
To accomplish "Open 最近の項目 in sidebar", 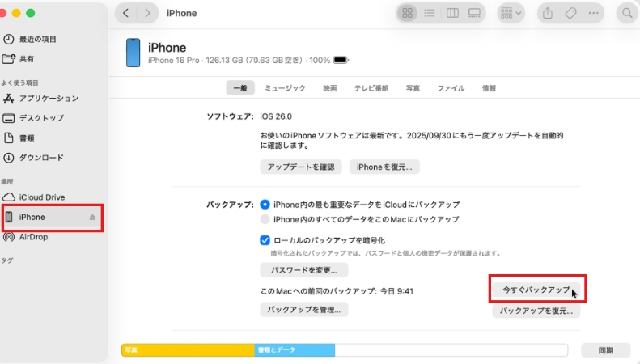I will [29, 39].
